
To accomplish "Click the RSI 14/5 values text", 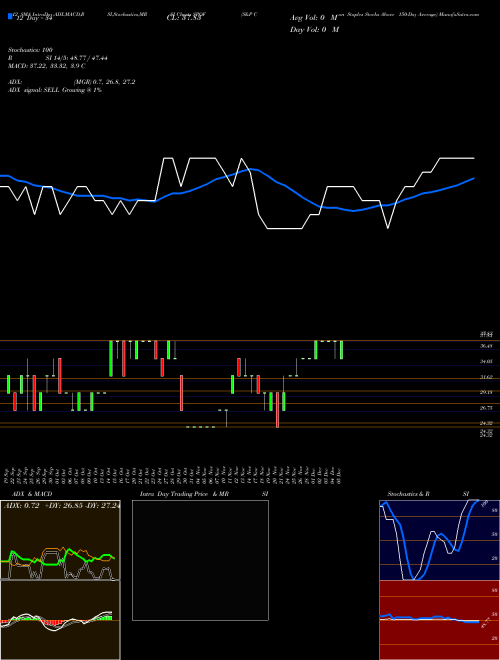I will click(77, 58).
